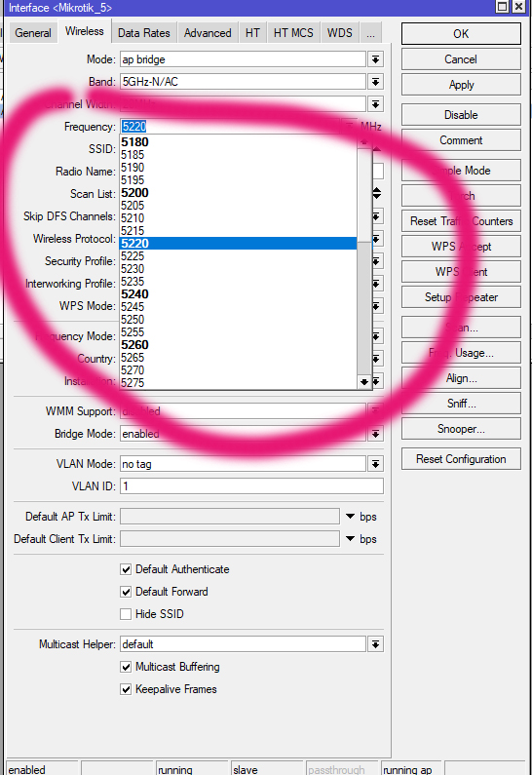Click the Frequency input field
The height and width of the screenshot is (775, 532).
(x=230, y=127)
